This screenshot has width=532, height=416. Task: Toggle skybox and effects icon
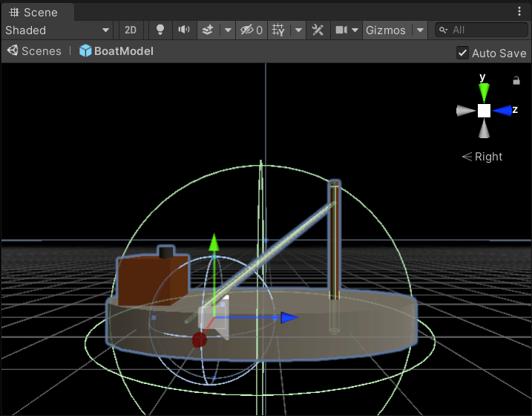[x=208, y=30]
